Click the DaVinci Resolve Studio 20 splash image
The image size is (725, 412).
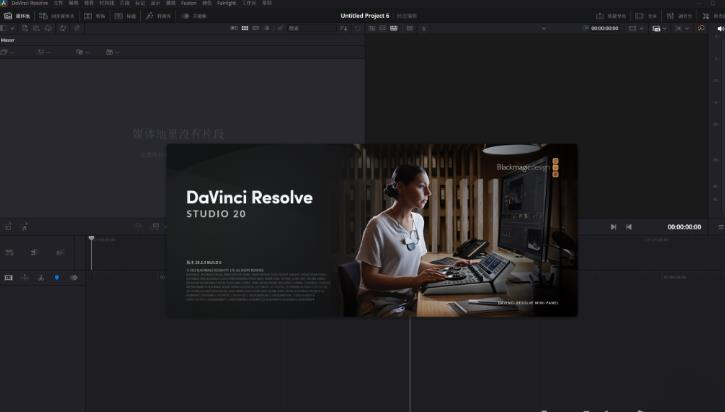click(x=372, y=230)
